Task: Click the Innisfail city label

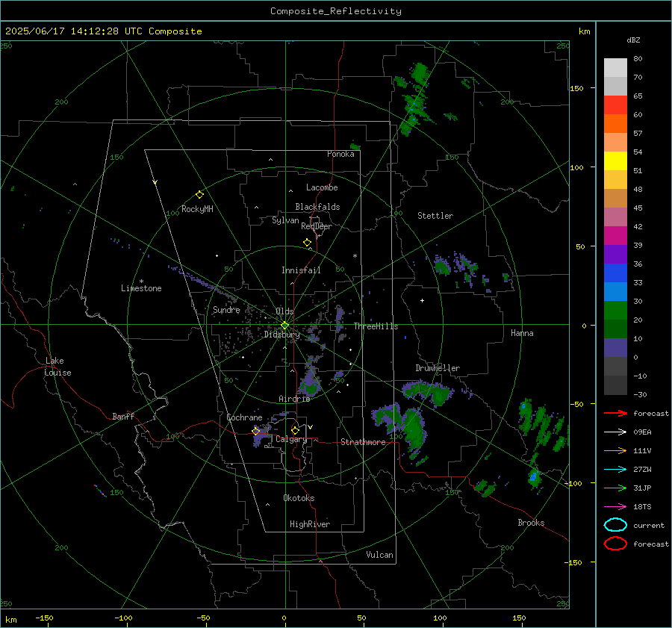Action: coord(301,270)
